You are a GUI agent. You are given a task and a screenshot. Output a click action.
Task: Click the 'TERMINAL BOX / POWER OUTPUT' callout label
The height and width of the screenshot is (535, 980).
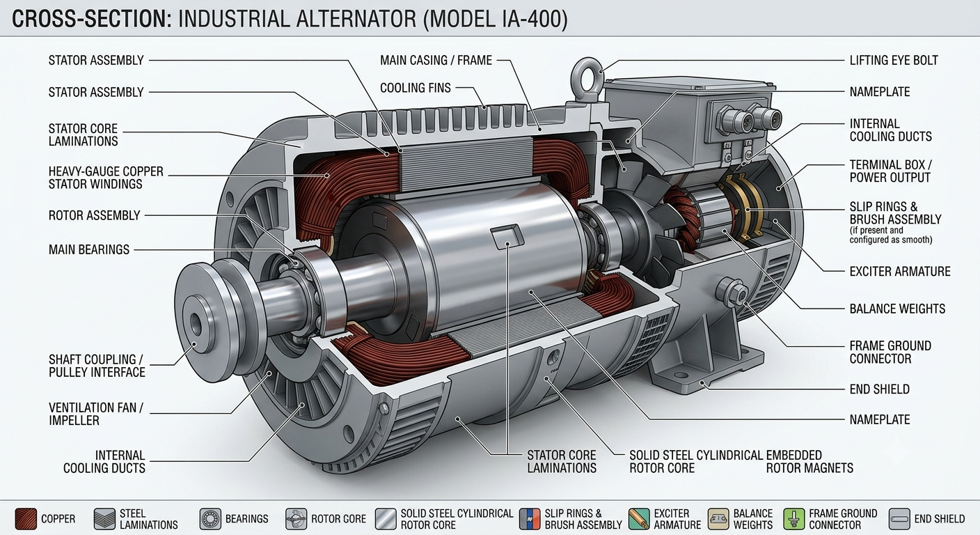891,171
